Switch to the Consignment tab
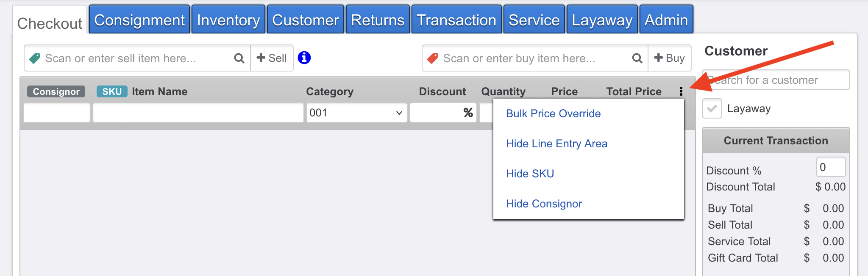 [139, 20]
